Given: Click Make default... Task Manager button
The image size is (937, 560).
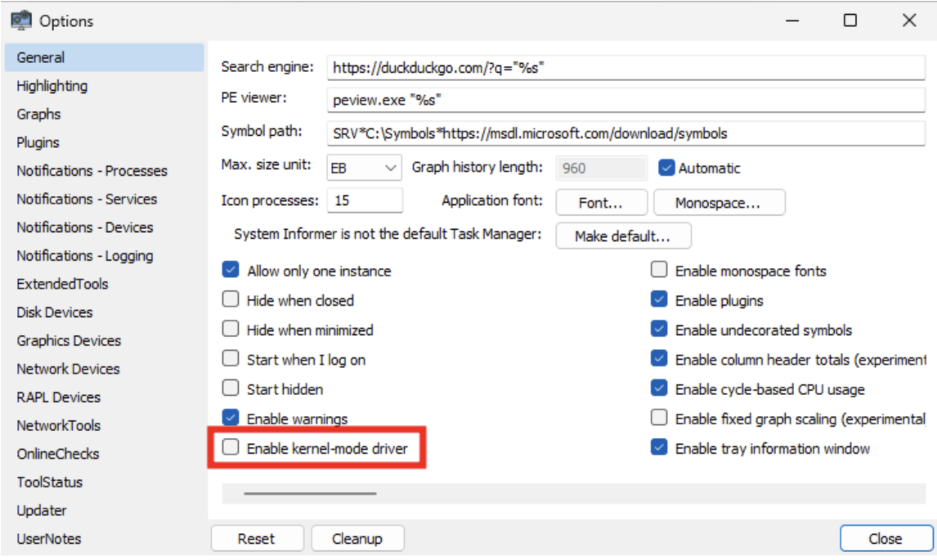Looking at the screenshot, I should [622, 236].
